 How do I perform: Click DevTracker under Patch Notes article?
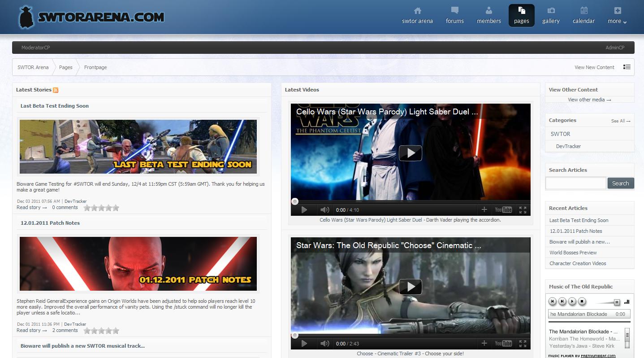point(75,324)
